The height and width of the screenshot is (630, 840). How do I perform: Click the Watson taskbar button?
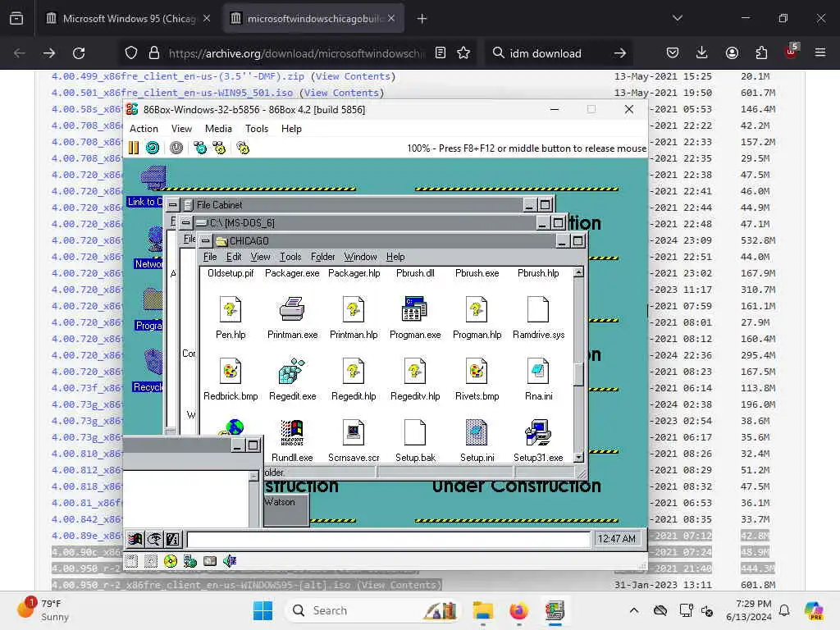[286, 509]
